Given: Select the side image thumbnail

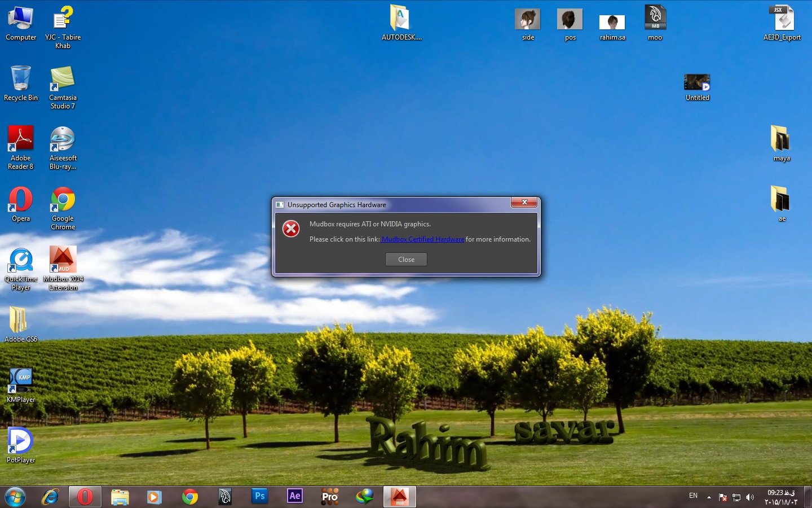Looking at the screenshot, I should [528, 24].
